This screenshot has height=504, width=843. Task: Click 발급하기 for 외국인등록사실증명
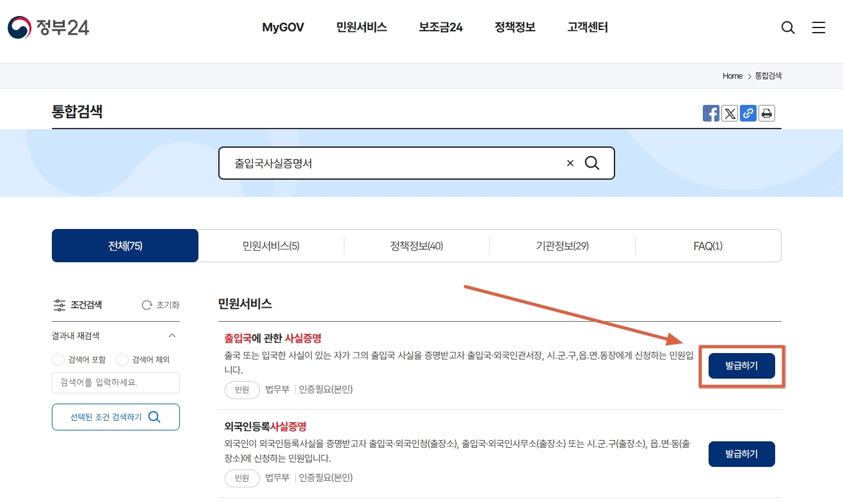(x=742, y=454)
